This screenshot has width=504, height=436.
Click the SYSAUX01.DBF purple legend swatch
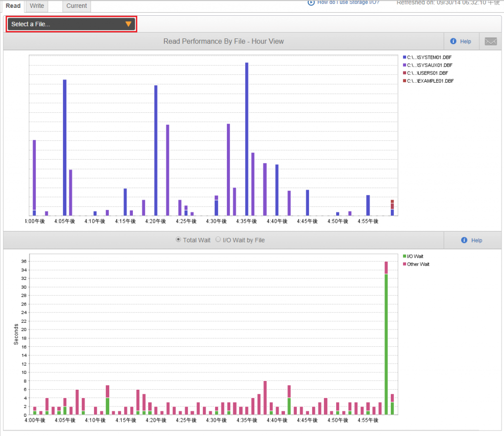pyautogui.click(x=405, y=65)
